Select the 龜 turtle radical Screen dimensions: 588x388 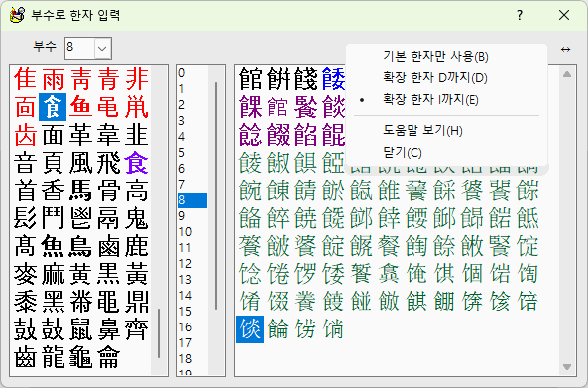[80, 357]
